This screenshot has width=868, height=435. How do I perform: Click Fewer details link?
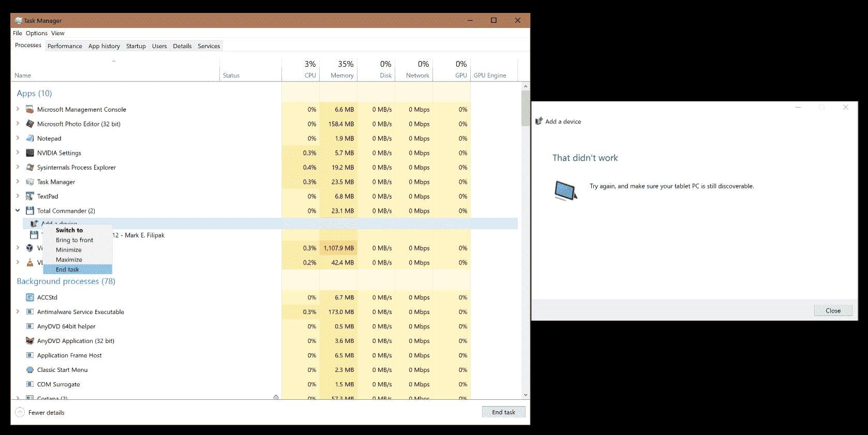click(47, 413)
